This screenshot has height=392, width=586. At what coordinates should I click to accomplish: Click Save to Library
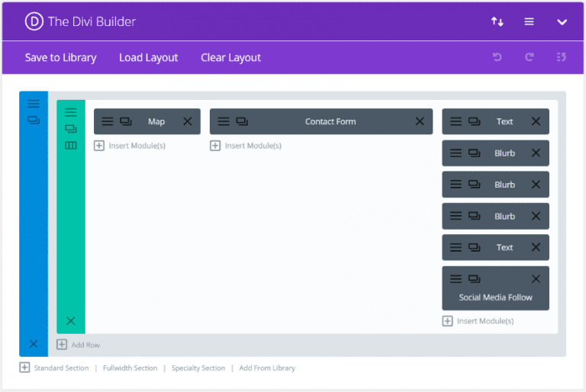pos(60,58)
